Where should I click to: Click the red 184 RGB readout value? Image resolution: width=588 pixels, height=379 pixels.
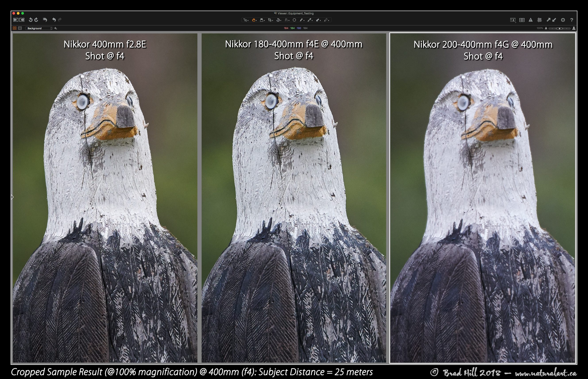(x=286, y=28)
